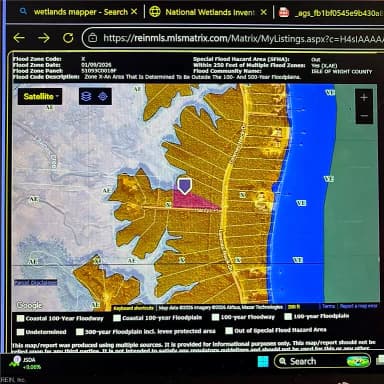Toggle Out of Special Flood Hazard Area box
The width and height of the screenshot is (384, 384).
point(229,330)
